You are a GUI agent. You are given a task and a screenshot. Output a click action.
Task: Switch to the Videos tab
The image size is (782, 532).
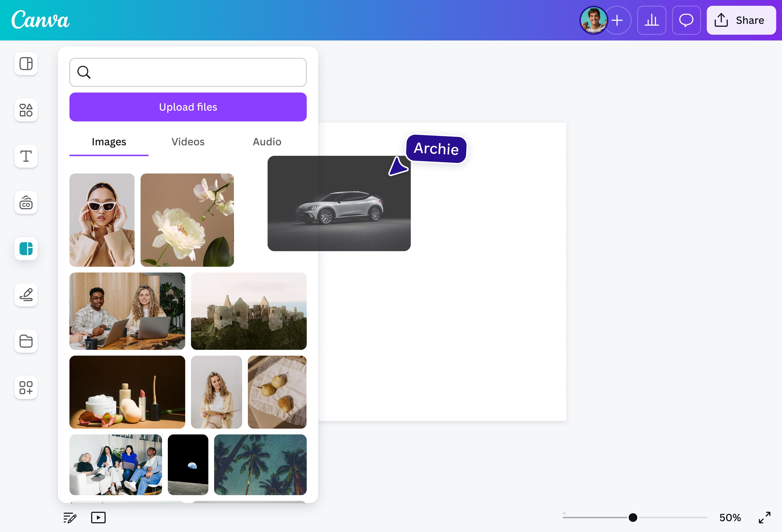(x=188, y=142)
